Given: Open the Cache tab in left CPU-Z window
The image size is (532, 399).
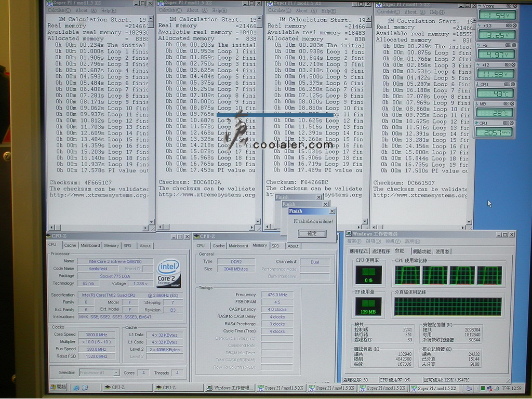Looking at the screenshot, I should point(70,245).
